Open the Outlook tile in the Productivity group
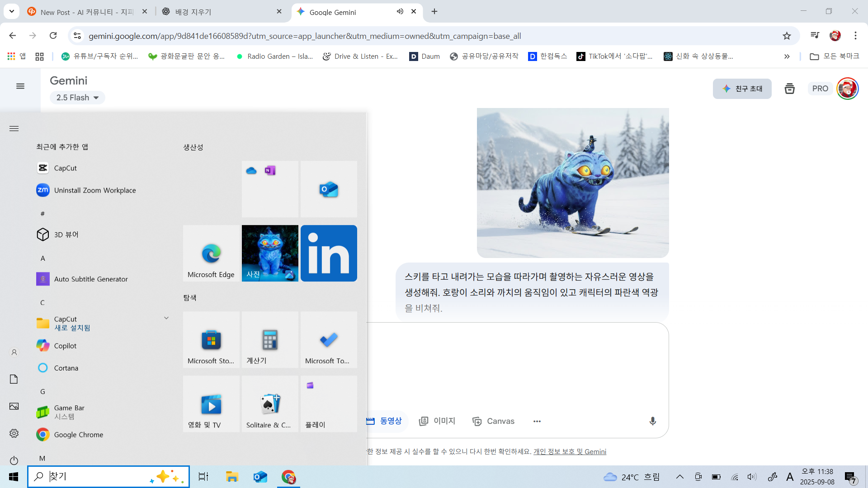The image size is (868, 488). 329,189
